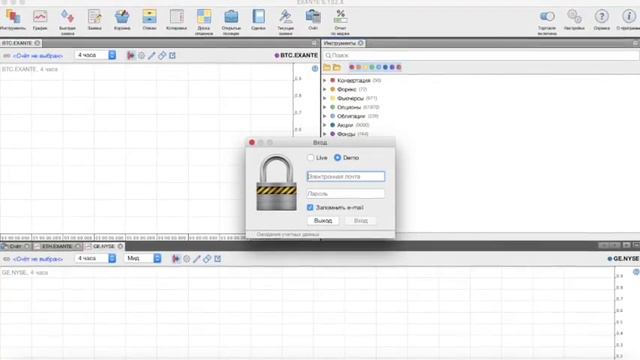The image size is (640, 360).
Task: Click the Поиск search field in Инструменты
Action: tap(481, 55)
